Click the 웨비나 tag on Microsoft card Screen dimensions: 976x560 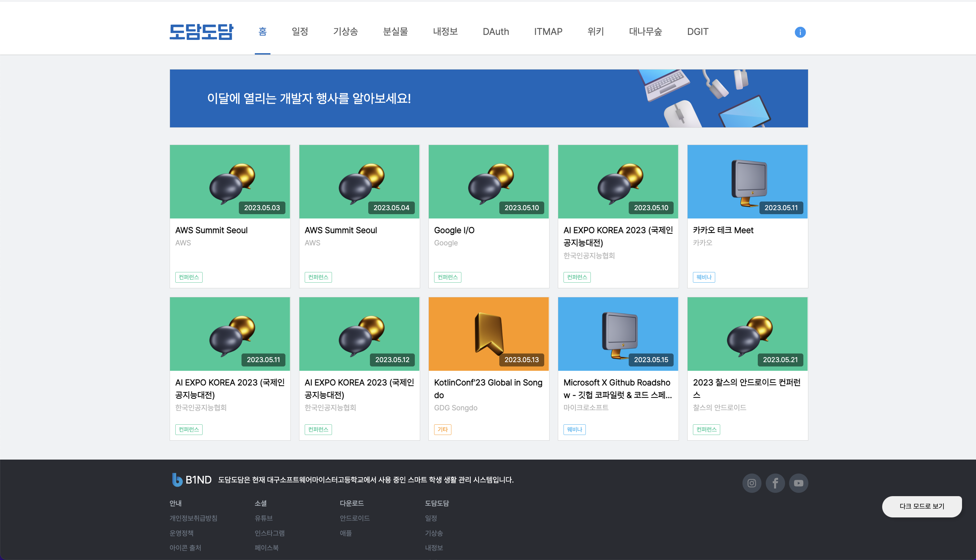point(574,429)
